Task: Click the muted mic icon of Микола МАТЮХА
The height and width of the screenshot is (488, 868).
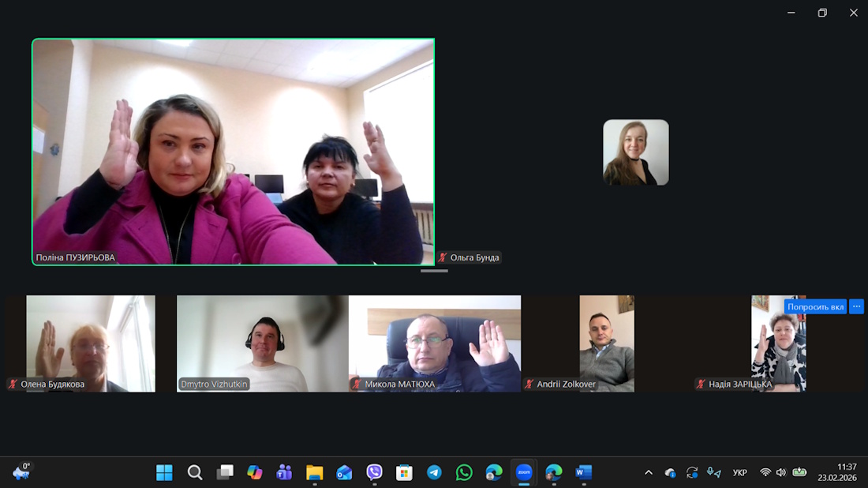Action: pos(357,385)
